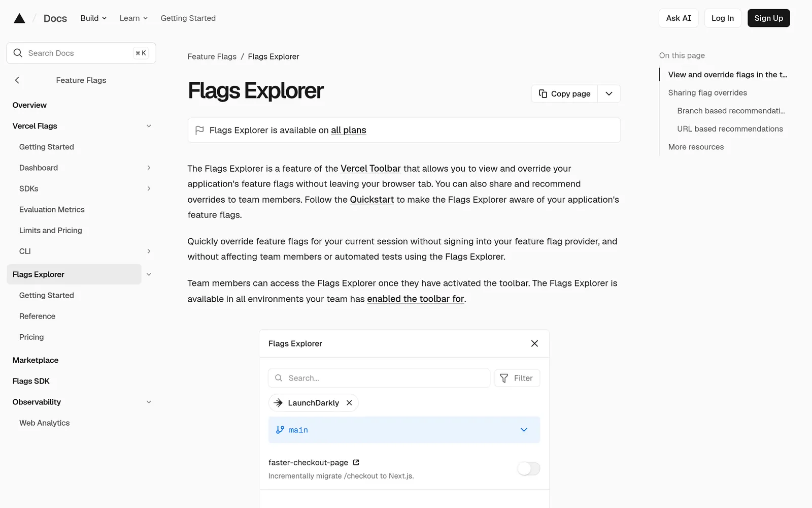812x508 pixels.
Task: Collapse the Flags Explorer sidebar chevron
Action: [149, 274]
